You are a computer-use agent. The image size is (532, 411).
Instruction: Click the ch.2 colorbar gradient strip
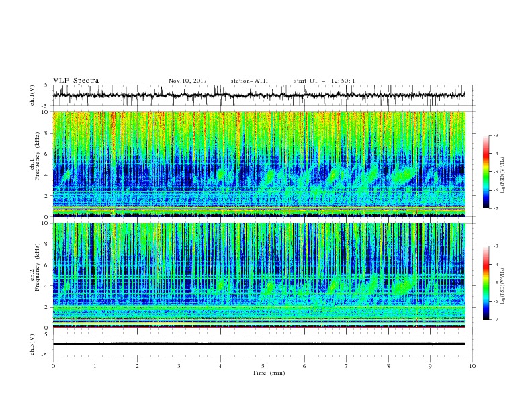[x=486, y=283]
